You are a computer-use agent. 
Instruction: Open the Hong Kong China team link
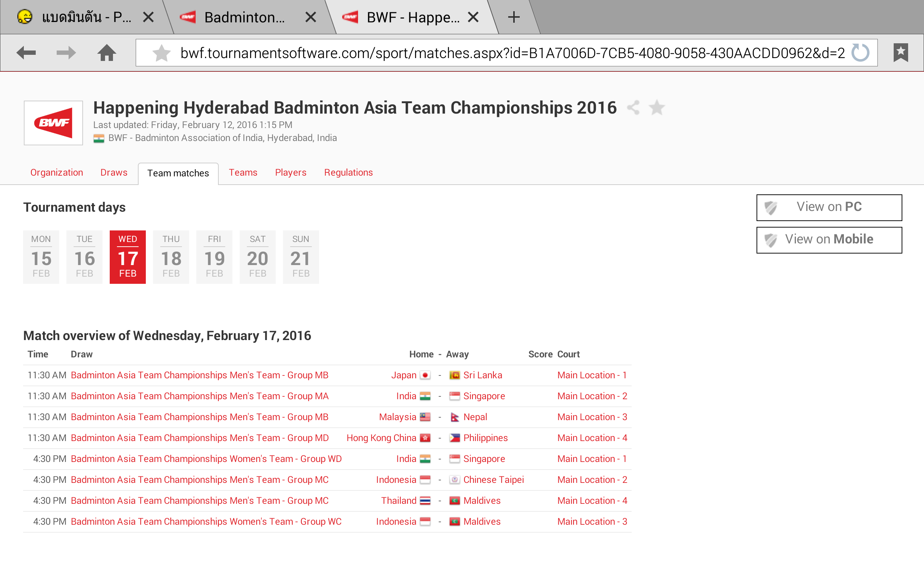coord(381,438)
